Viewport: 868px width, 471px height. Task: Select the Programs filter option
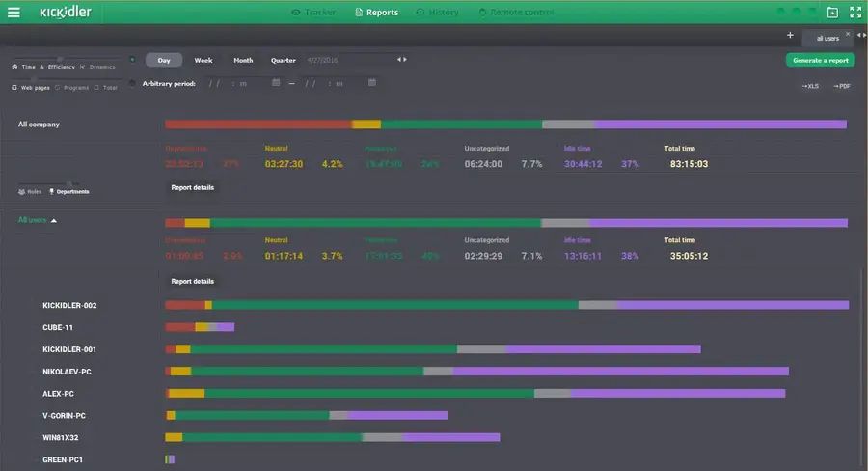tap(72, 87)
